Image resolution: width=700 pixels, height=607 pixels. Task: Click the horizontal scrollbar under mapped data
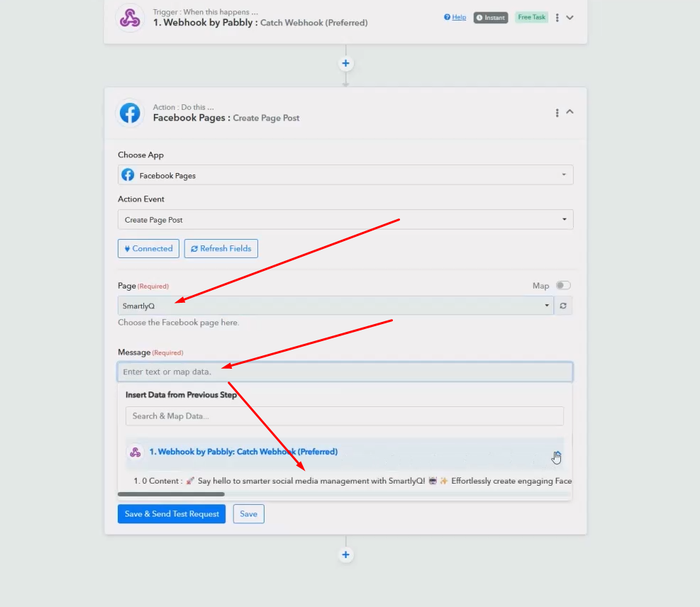tap(171, 494)
